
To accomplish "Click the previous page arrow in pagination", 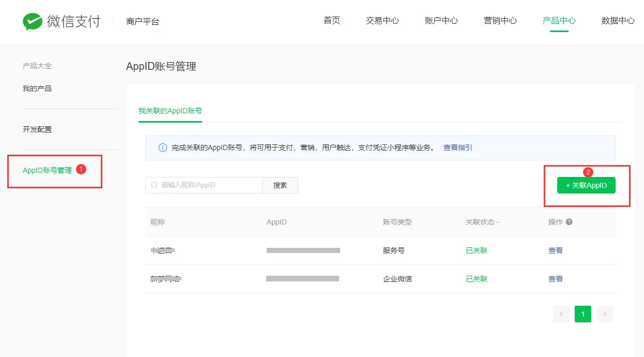I will tap(561, 314).
